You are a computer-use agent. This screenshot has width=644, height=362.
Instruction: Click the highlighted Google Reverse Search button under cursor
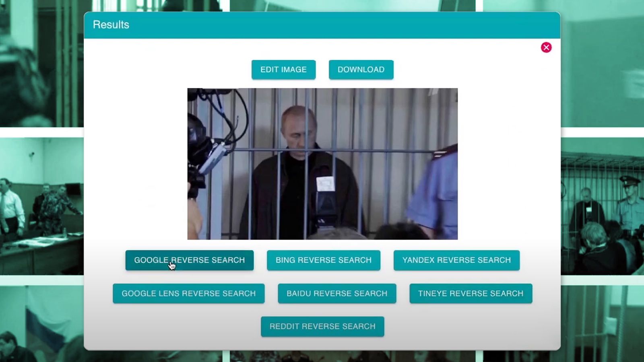(189, 260)
